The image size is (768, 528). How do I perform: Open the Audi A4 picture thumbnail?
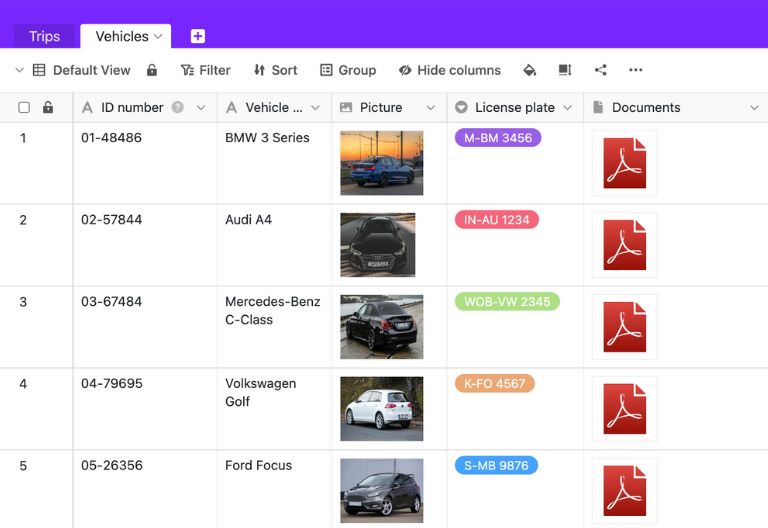click(377, 244)
